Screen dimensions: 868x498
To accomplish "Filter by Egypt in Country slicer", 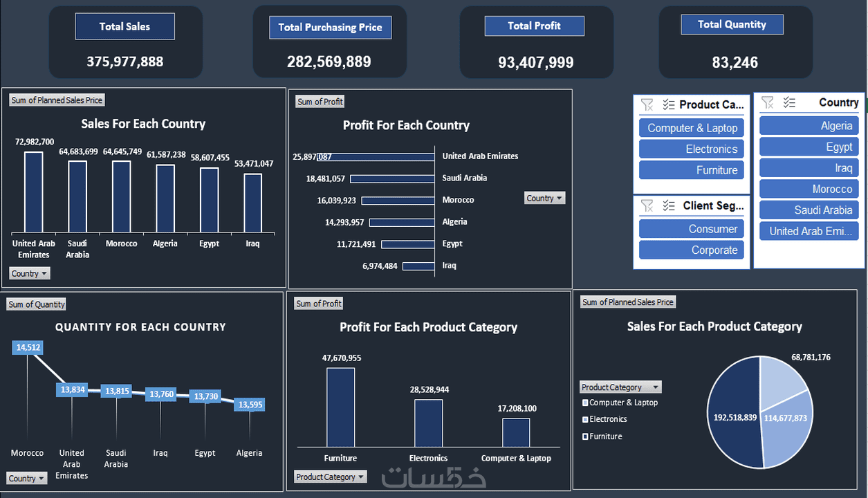I will pos(809,147).
